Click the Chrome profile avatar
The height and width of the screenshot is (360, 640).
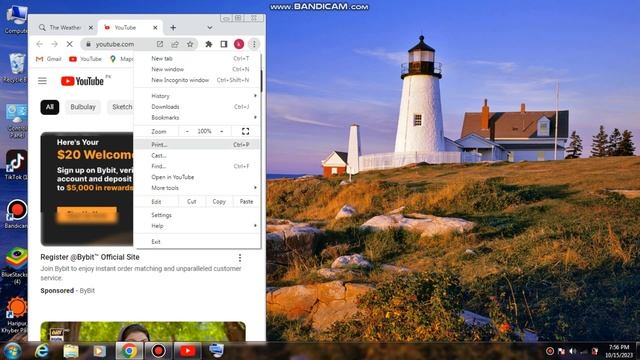pyautogui.click(x=239, y=44)
